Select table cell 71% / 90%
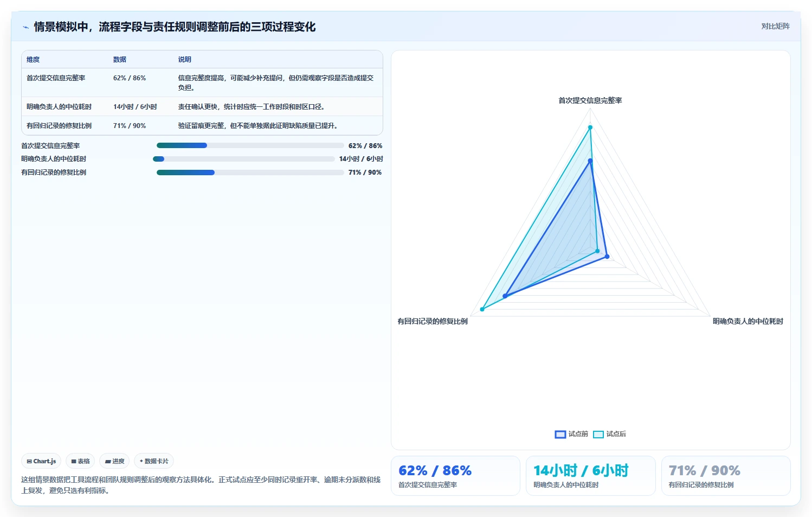This screenshot has width=812, height=517. tap(130, 126)
